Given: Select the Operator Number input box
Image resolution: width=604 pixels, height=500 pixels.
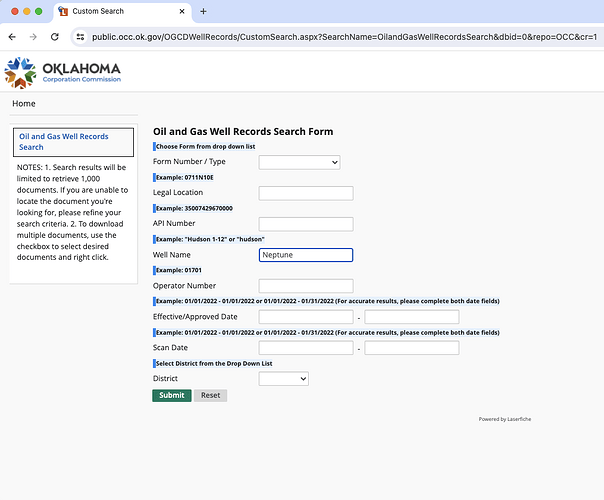Looking at the screenshot, I should [305, 286].
